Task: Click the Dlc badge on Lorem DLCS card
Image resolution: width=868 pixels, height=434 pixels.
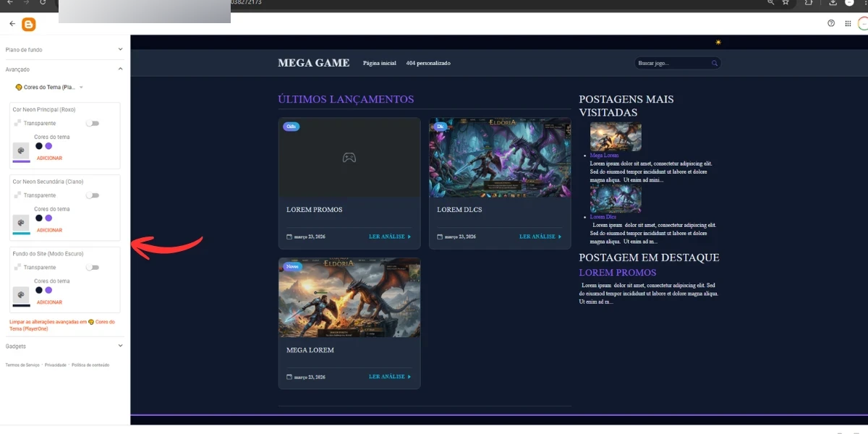Action: pyautogui.click(x=441, y=127)
